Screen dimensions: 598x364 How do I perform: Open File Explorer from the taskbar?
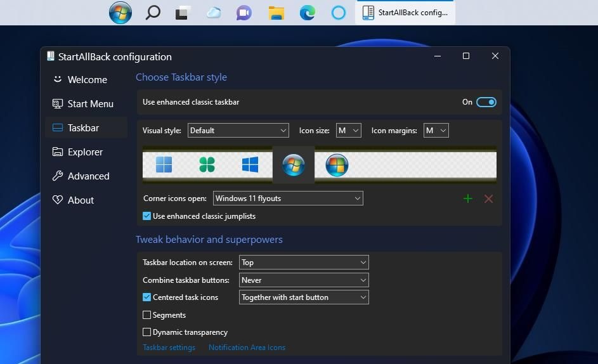click(x=276, y=13)
